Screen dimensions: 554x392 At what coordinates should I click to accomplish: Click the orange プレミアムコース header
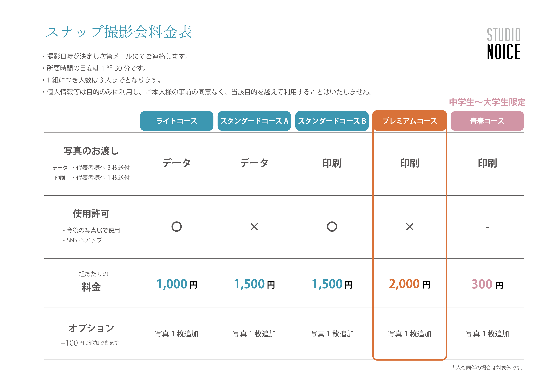coord(409,121)
